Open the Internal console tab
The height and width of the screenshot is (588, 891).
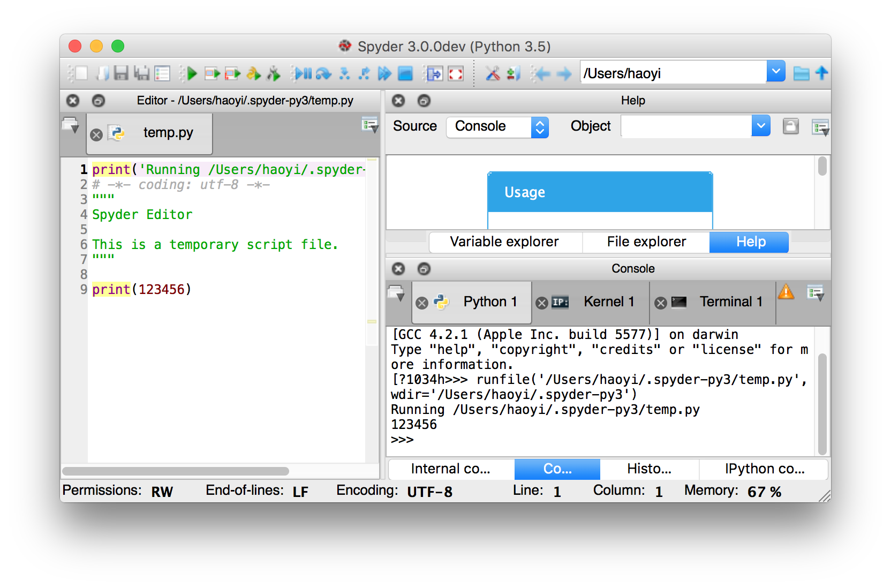(451, 469)
